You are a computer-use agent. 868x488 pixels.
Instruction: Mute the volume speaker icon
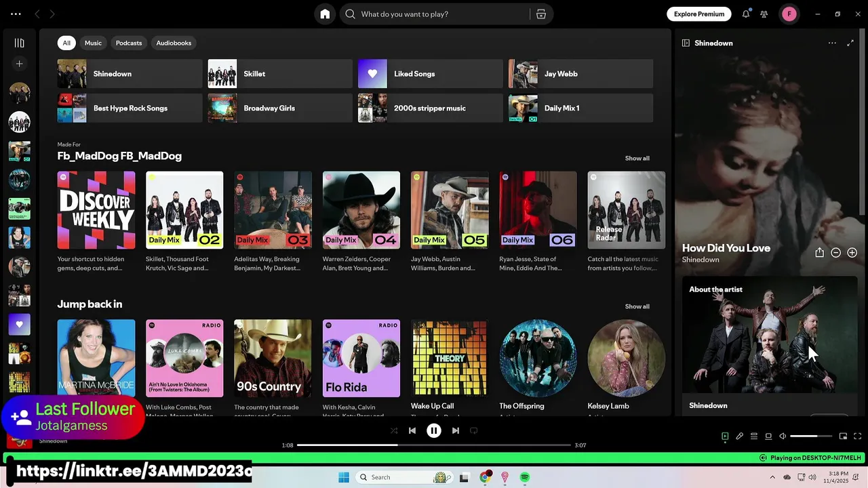[783, 436]
